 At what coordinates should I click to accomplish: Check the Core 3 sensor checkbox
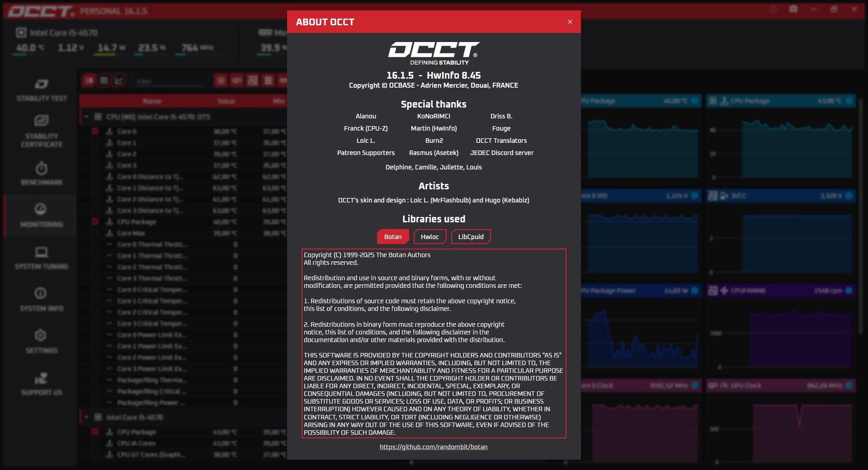tap(95, 165)
